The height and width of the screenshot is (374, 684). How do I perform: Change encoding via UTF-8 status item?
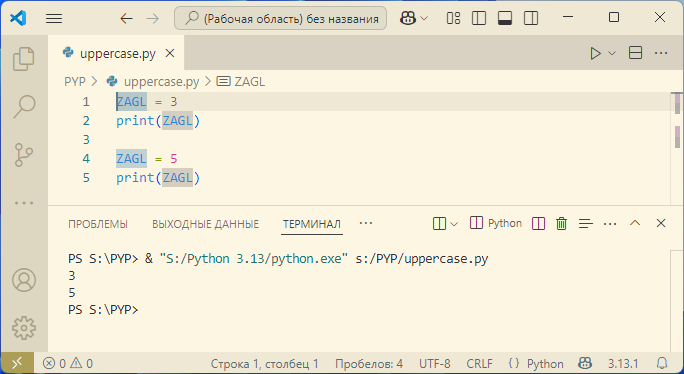pos(435,364)
